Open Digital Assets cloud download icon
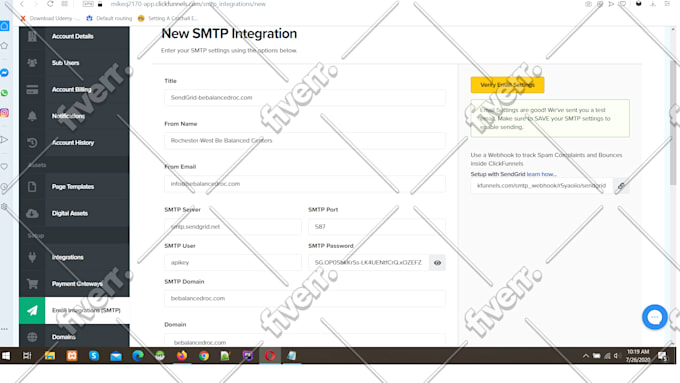Screen dimensions: 680x383 (32, 213)
